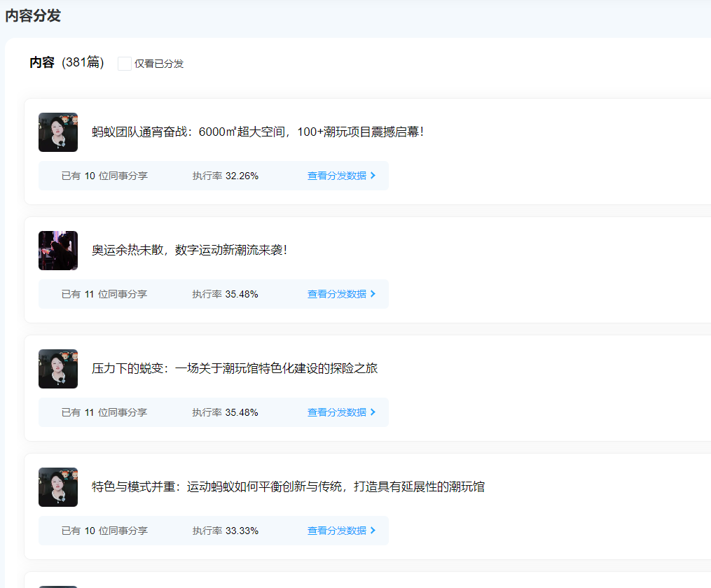
Task: Click the avatar image on 奥运余热未散 article
Action: pyautogui.click(x=58, y=250)
